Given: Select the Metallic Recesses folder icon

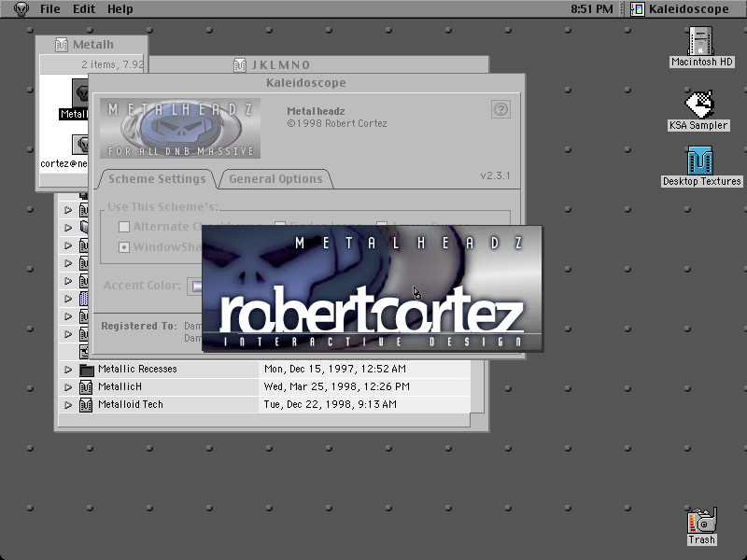Looking at the screenshot, I should [x=86, y=370].
